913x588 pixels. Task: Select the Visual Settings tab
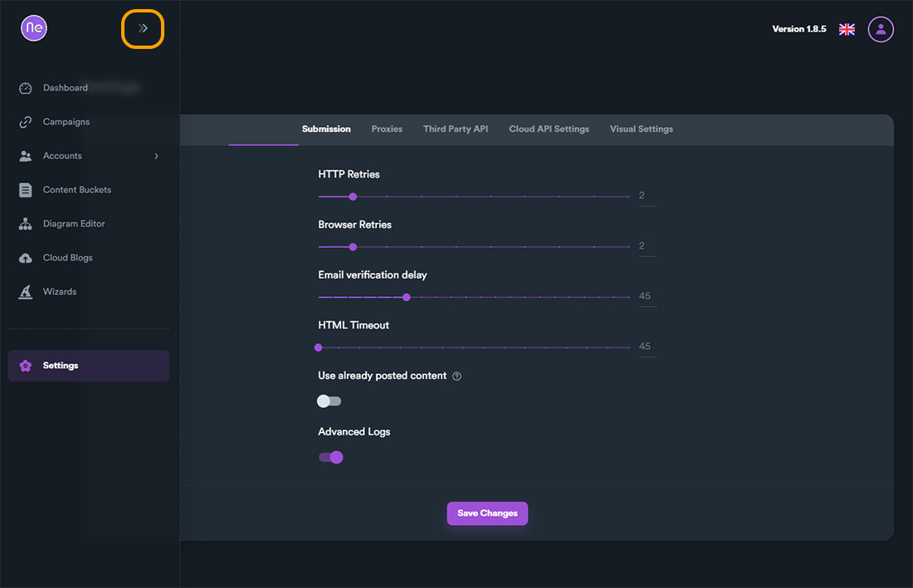click(641, 129)
